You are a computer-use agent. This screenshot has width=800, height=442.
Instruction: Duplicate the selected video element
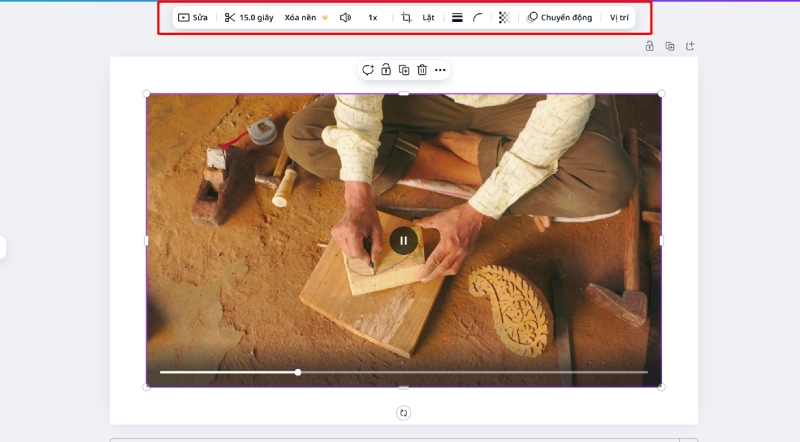(x=404, y=70)
